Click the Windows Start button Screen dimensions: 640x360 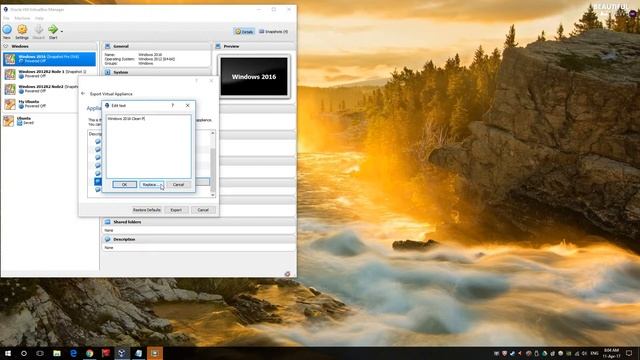[x=8, y=353]
